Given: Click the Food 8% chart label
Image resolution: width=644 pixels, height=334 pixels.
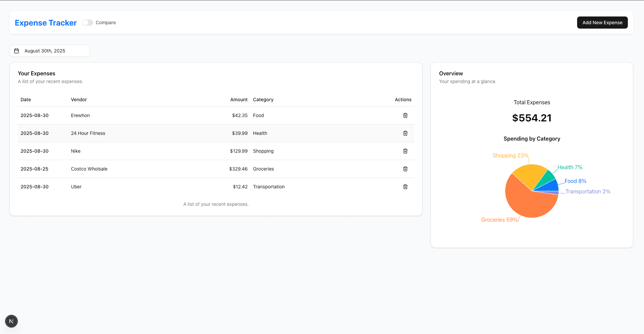Looking at the screenshot, I should 575,181.
